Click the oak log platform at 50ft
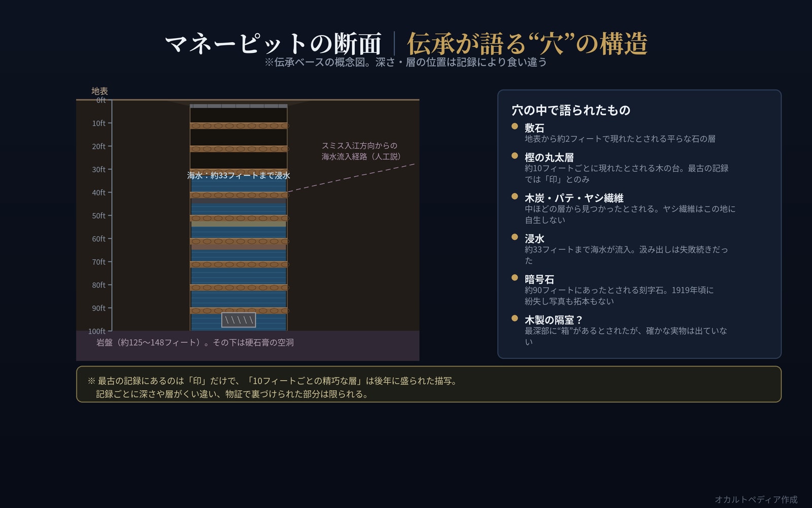The width and height of the screenshot is (812, 508). tap(239, 218)
